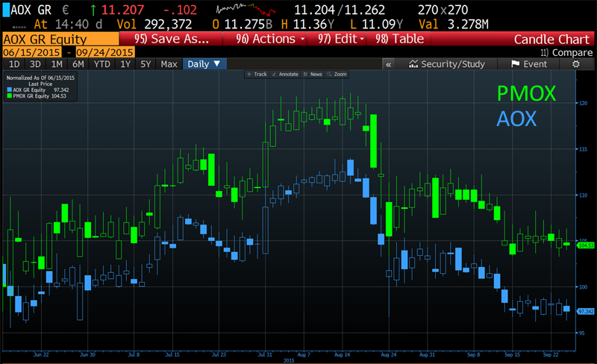Activate the Track crosshair tool
Viewport: 597px width, 364px height.
[x=257, y=75]
